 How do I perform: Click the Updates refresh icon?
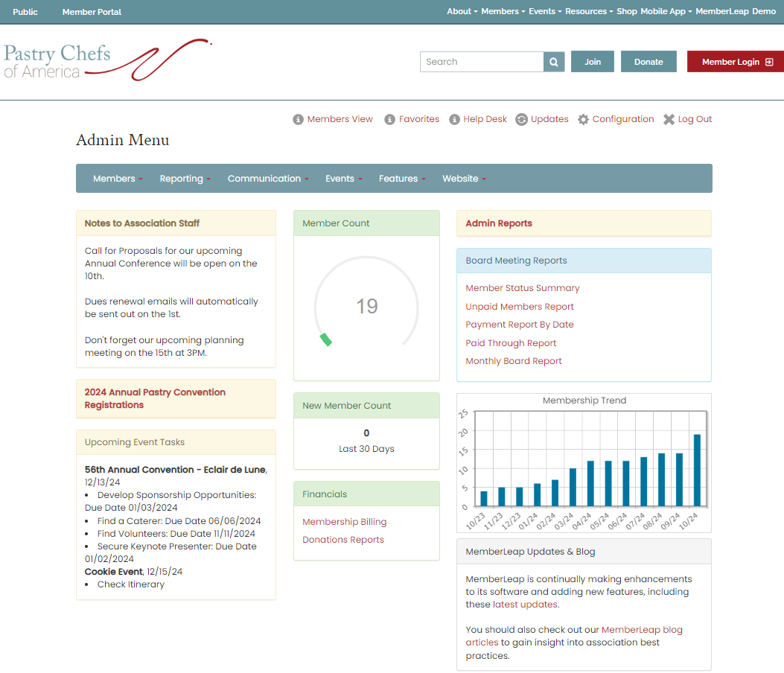tap(521, 120)
